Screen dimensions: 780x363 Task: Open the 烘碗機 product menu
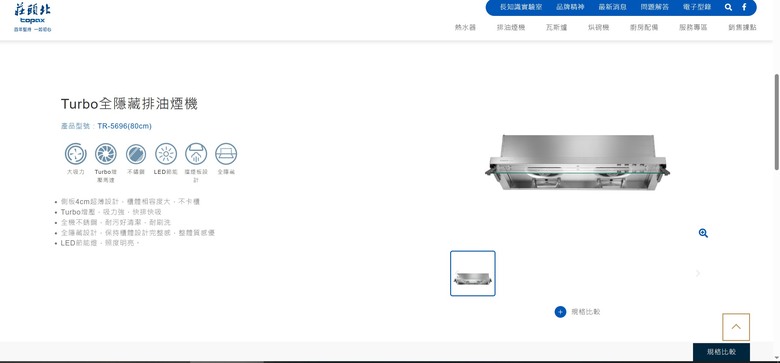pyautogui.click(x=598, y=27)
